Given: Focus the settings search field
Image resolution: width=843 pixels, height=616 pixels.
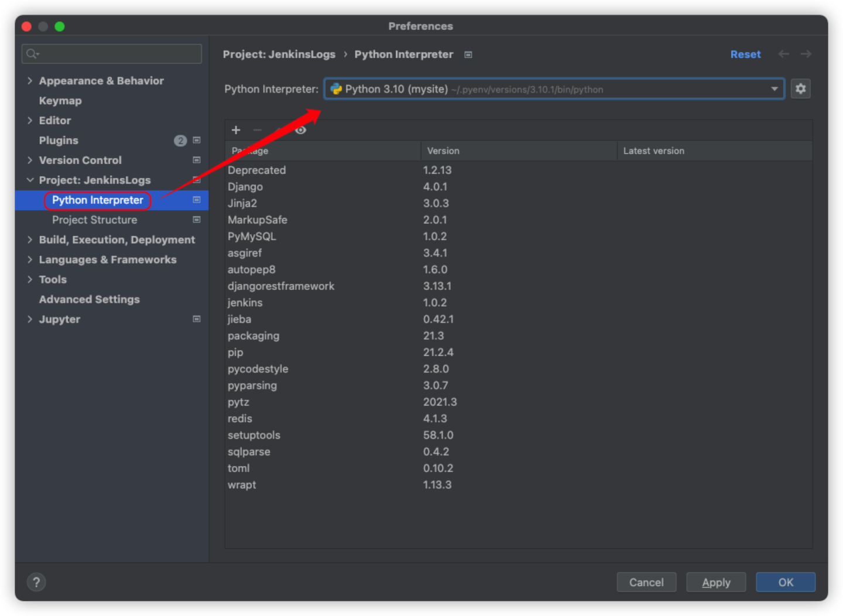Looking at the screenshot, I should click(112, 54).
